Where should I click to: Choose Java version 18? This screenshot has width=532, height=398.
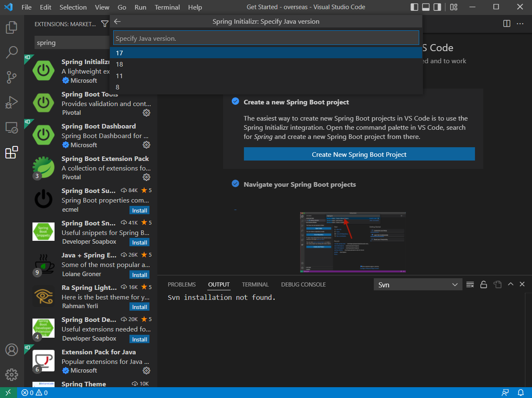tap(266, 64)
